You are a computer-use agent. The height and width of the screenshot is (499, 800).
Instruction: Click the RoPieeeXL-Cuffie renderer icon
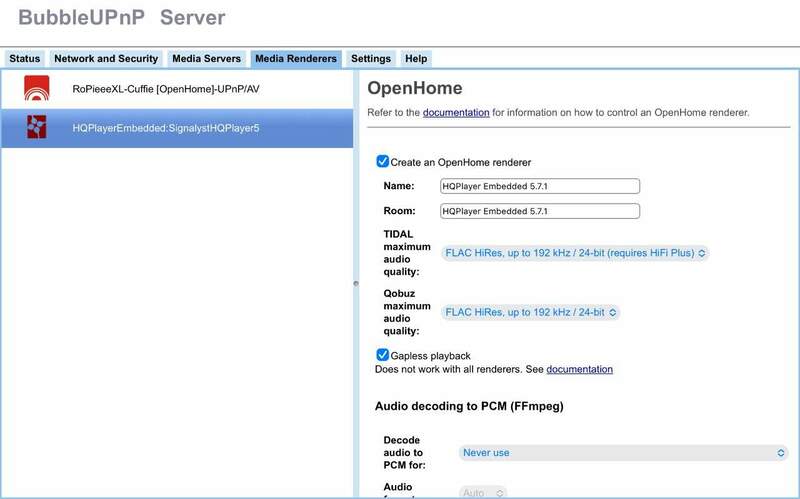click(x=37, y=89)
